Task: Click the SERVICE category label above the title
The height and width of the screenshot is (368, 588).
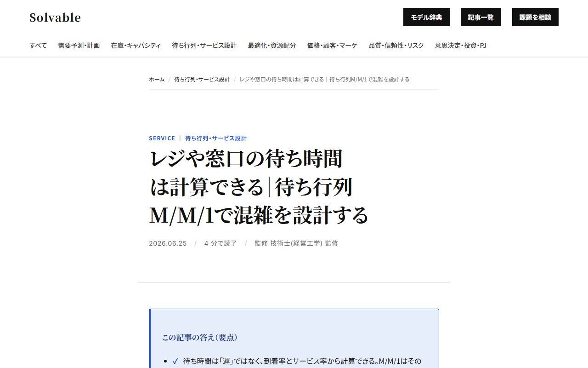Action: 162,138
